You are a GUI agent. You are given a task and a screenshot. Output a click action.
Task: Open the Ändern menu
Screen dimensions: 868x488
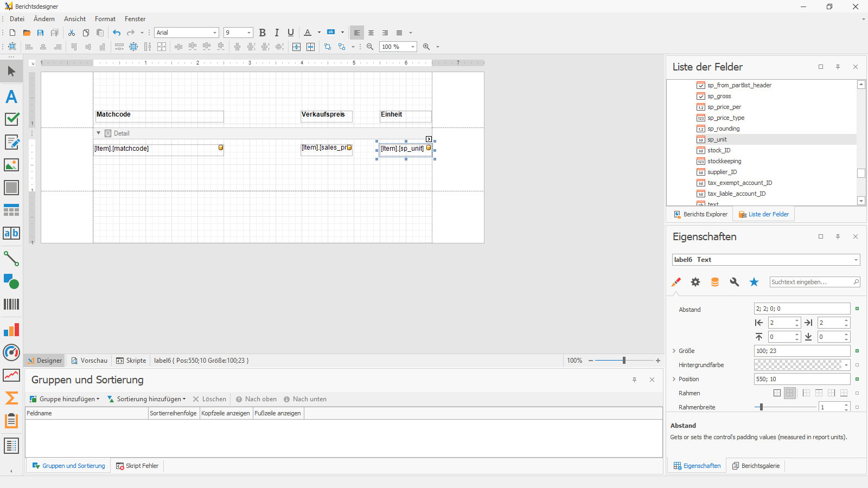[x=44, y=19]
